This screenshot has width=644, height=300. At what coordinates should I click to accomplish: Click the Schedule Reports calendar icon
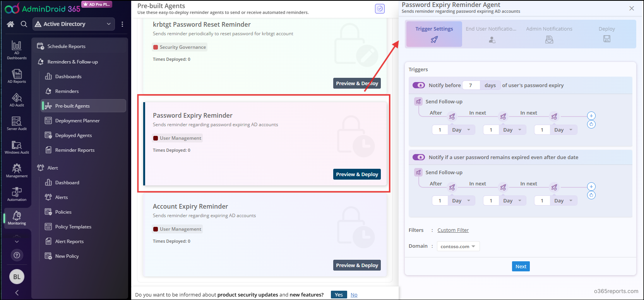click(40, 46)
